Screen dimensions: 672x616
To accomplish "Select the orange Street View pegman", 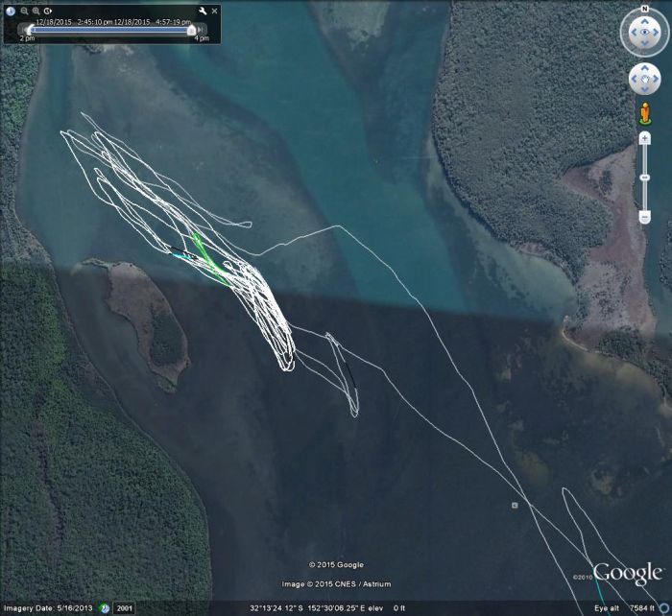I will (644, 114).
